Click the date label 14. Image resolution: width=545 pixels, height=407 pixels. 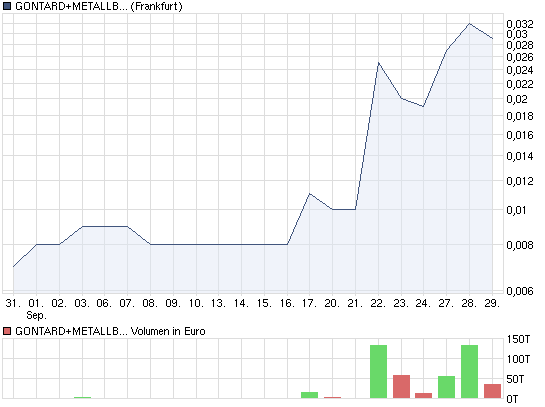point(241,303)
